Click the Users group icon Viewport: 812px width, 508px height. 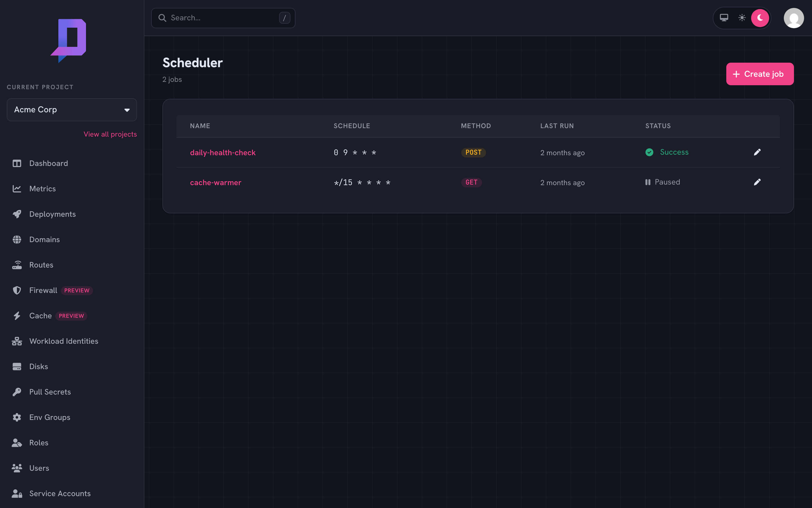17,468
